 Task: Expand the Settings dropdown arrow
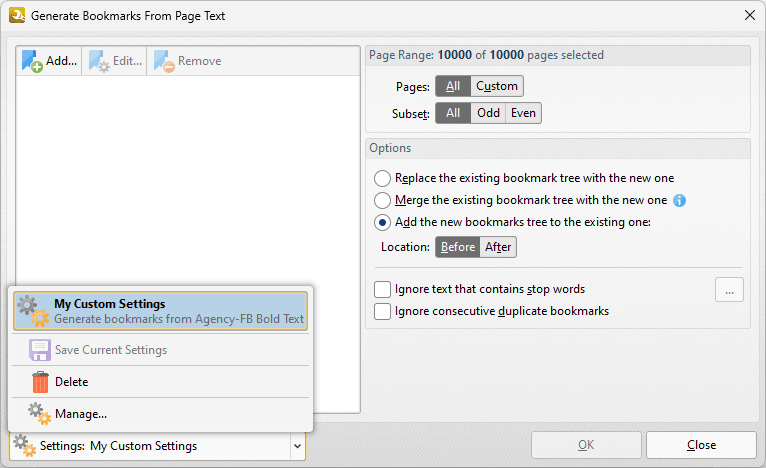[x=297, y=446]
